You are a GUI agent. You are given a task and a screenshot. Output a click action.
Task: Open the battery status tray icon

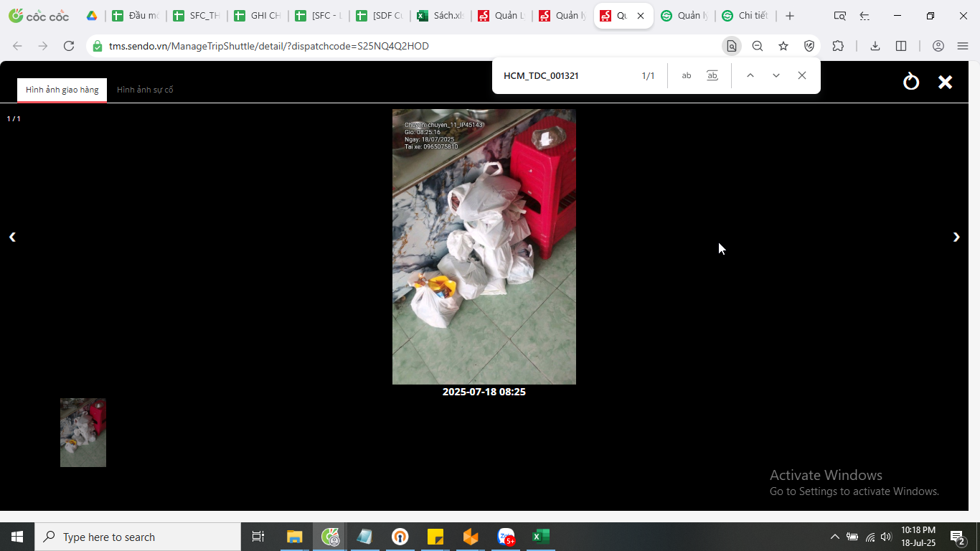[852, 537]
